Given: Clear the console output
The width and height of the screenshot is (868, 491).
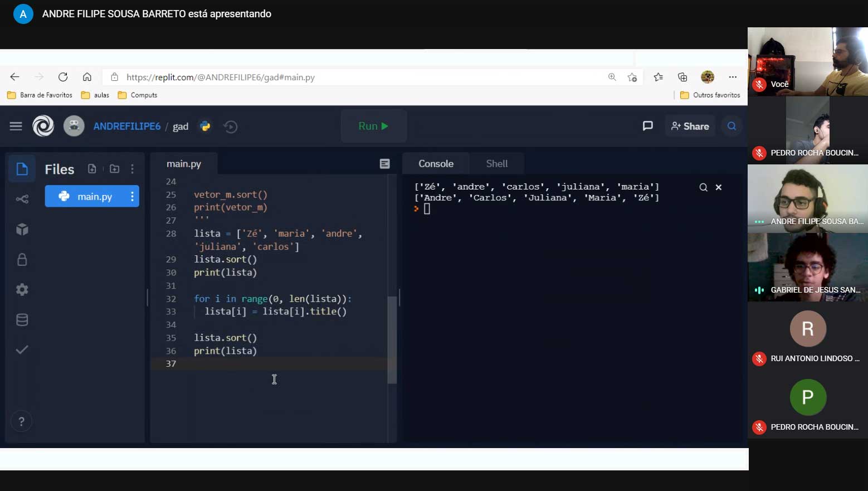Looking at the screenshot, I should tap(719, 187).
